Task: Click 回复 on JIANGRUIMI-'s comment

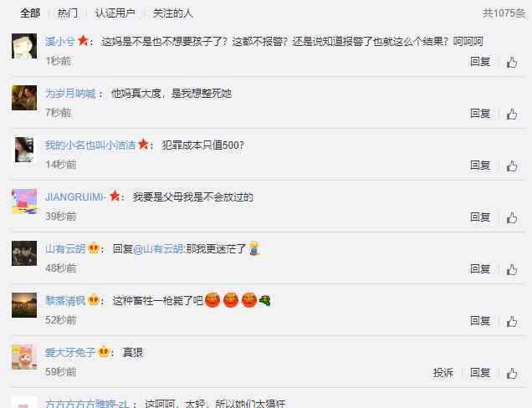Action: (480, 217)
